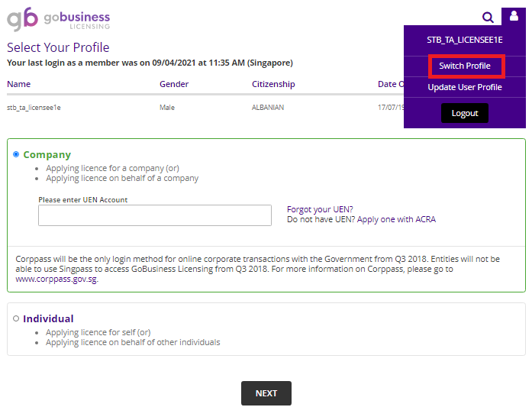Open the search magnifier icon
Screen dimensions: 532x420
488,17
